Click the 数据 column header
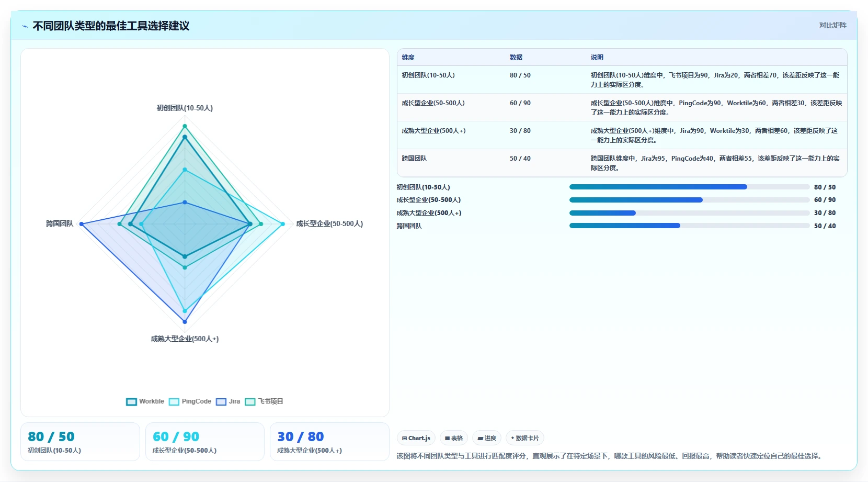Image resolution: width=868 pixels, height=482 pixels. tap(516, 58)
